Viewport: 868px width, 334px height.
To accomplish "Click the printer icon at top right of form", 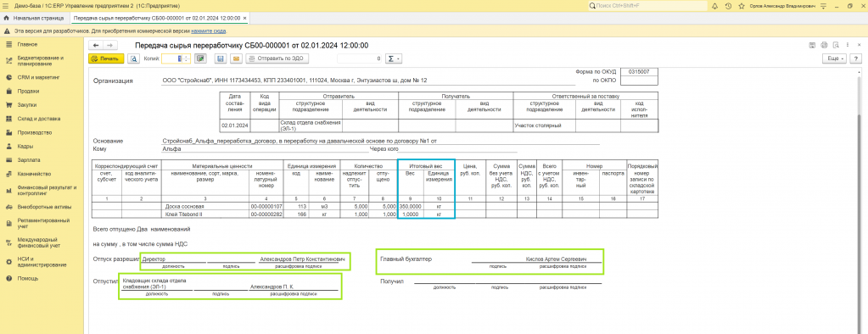I will 824,45.
